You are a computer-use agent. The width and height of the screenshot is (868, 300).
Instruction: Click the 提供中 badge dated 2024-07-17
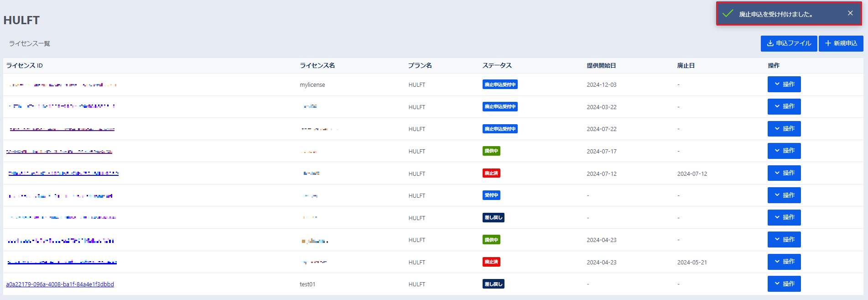(491, 151)
